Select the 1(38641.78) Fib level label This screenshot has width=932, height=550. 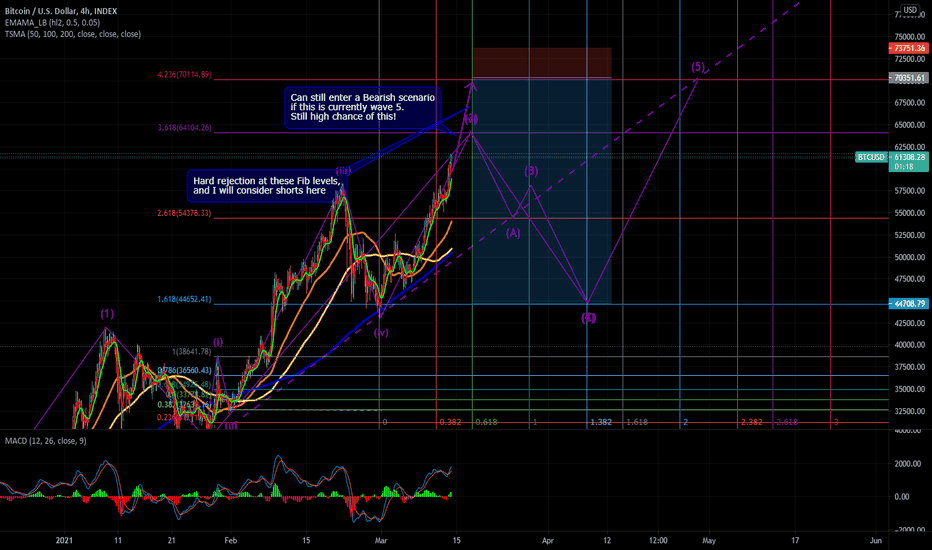click(191, 351)
